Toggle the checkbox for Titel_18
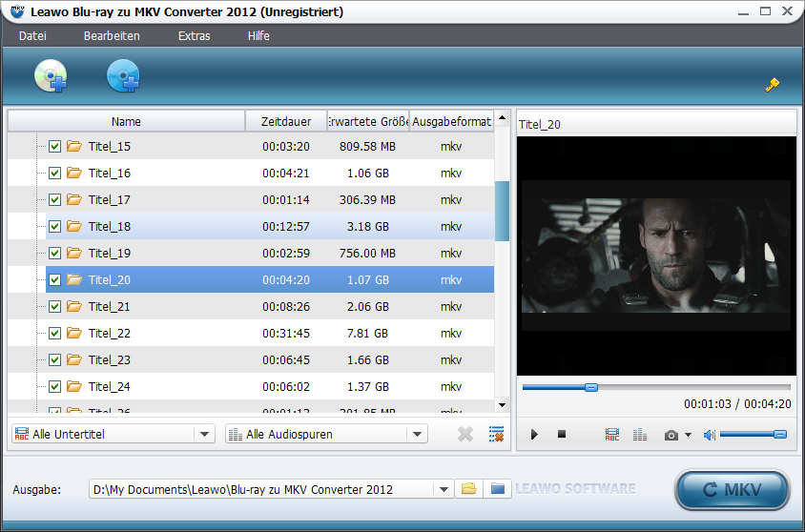The width and height of the screenshot is (805, 532). [54, 227]
